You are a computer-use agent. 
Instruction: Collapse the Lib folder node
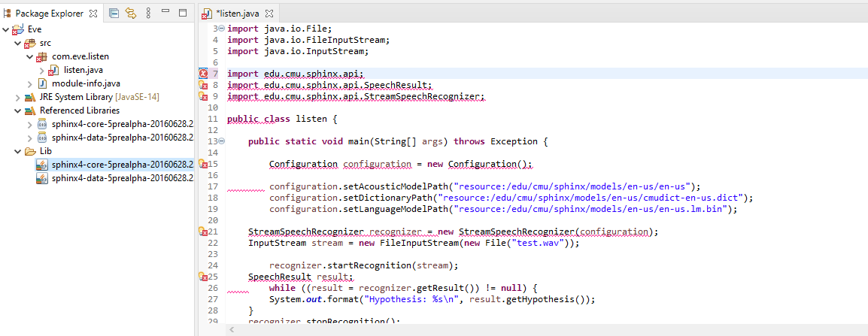(18, 150)
